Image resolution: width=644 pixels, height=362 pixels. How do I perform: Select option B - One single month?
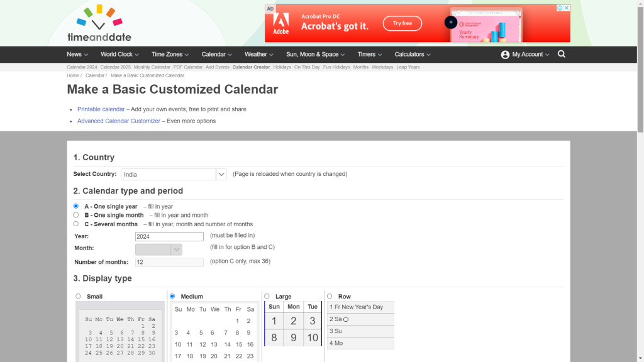pos(76,215)
